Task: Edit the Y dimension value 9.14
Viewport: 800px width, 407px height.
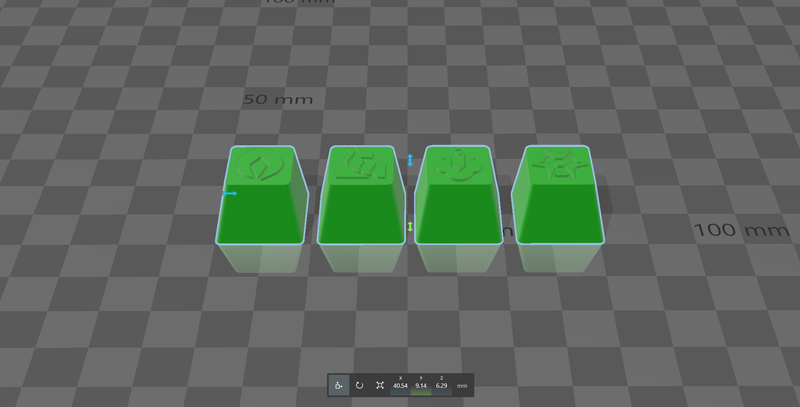Action: pyautogui.click(x=421, y=386)
